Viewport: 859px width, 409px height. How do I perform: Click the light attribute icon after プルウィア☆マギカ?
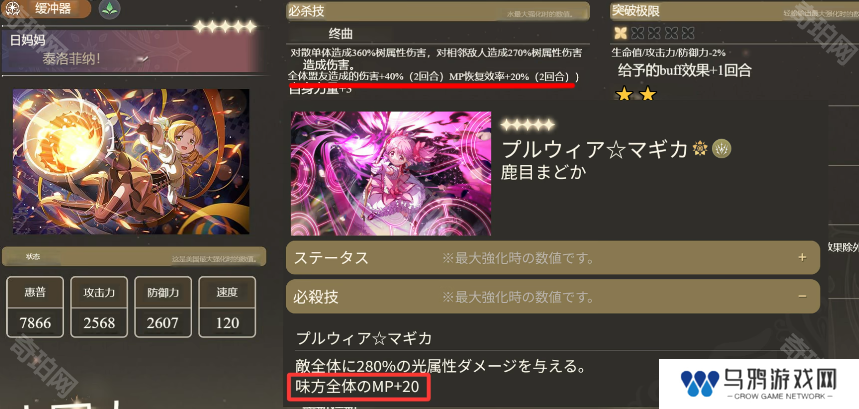point(700,148)
